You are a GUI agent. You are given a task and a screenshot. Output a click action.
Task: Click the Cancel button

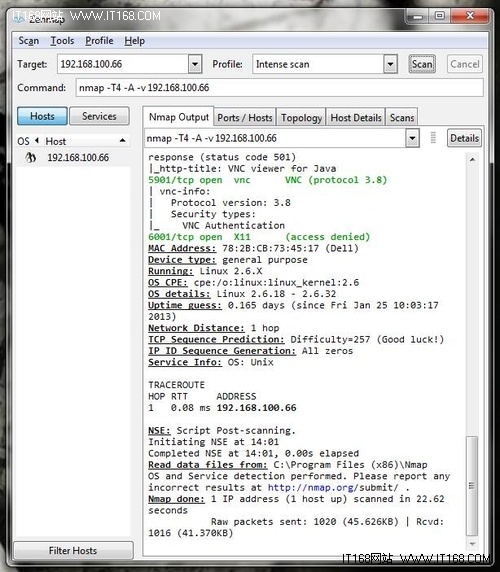(x=465, y=64)
